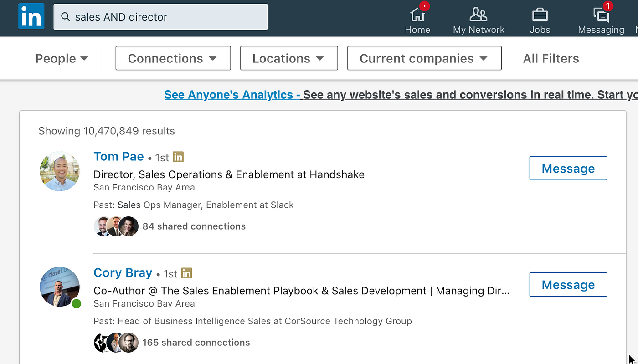Click Cory Bray's profile photo

pyautogui.click(x=60, y=287)
